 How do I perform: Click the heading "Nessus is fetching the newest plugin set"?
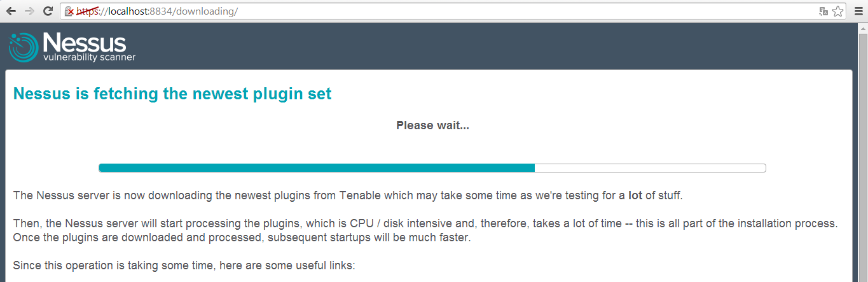[x=172, y=94]
